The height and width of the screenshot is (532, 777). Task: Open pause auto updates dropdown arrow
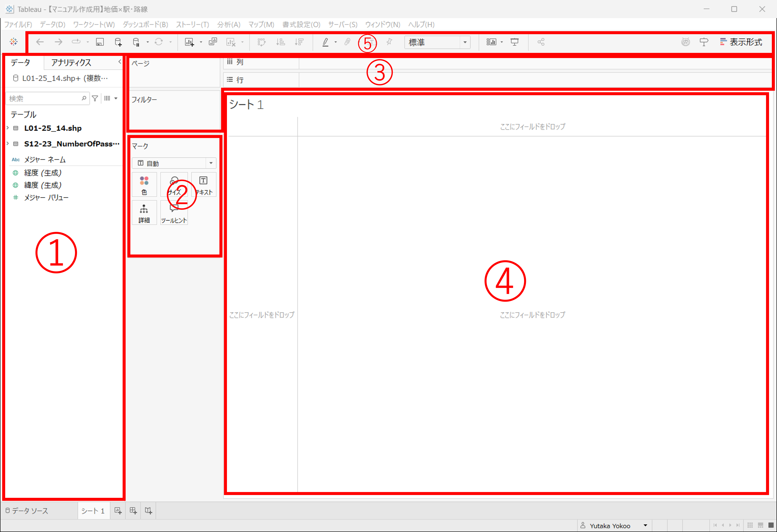tap(147, 42)
